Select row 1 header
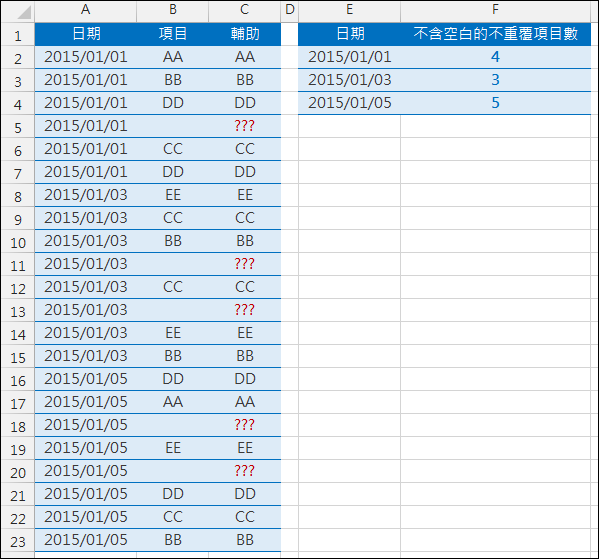This screenshot has height=559, width=599. pos(18,35)
